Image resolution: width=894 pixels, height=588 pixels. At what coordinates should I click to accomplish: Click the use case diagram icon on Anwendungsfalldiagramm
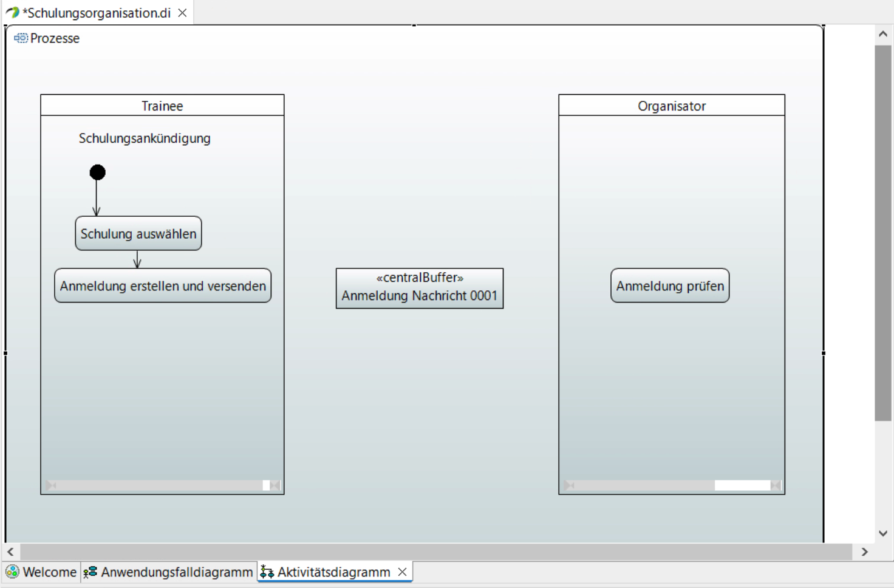coord(90,572)
